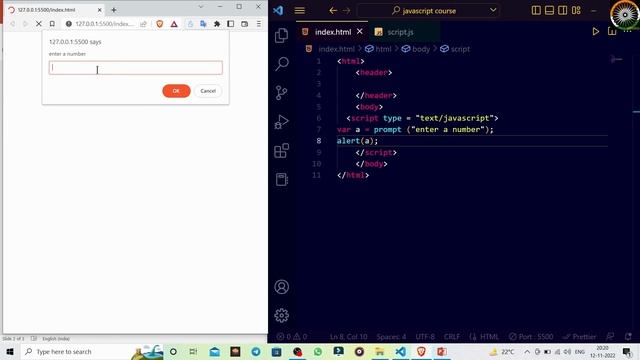Viewport: 640px width, 360px height.
Task: Click Port : 5500 Live Server status item
Action: point(531,337)
